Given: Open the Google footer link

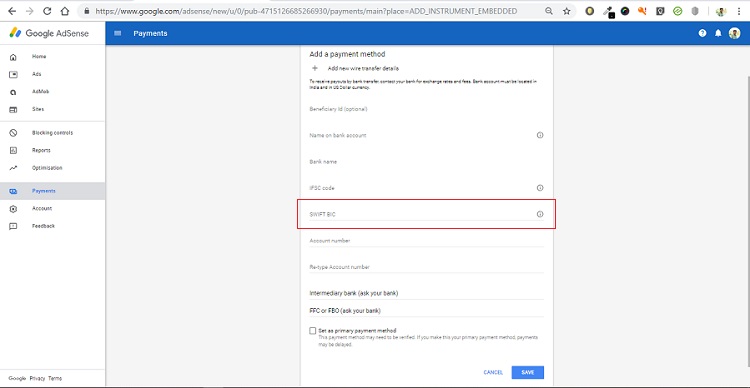Looking at the screenshot, I should [x=17, y=378].
